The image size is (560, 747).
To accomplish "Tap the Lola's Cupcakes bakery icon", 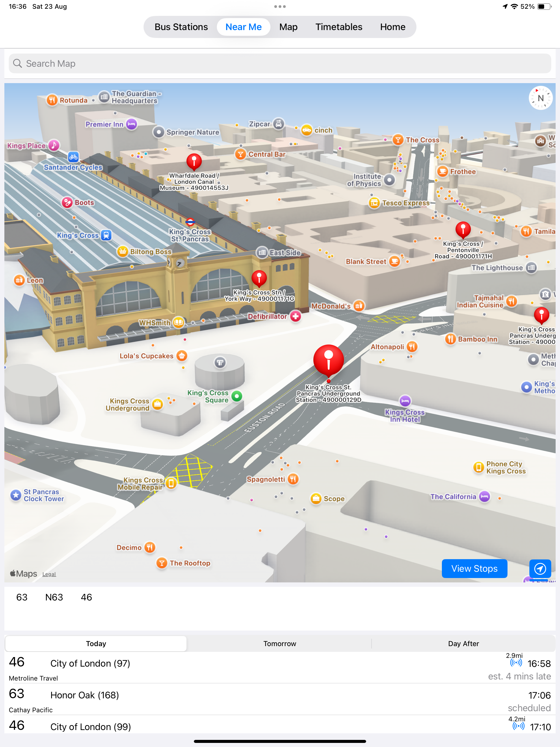I will [x=182, y=356].
